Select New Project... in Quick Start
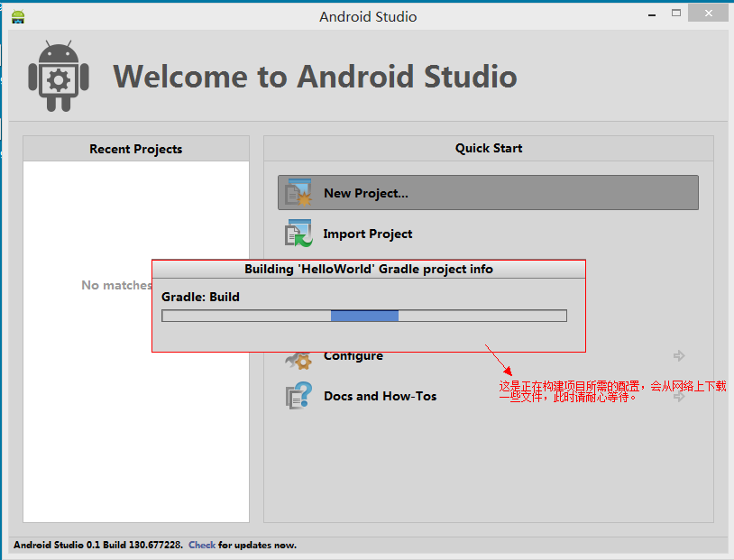The width and height of the screenshot is (734, 560). (x=488, y=192)
